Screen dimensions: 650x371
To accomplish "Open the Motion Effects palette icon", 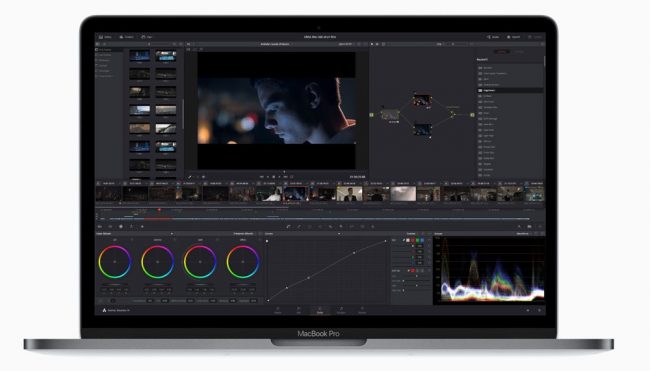I will coord(142,227).
